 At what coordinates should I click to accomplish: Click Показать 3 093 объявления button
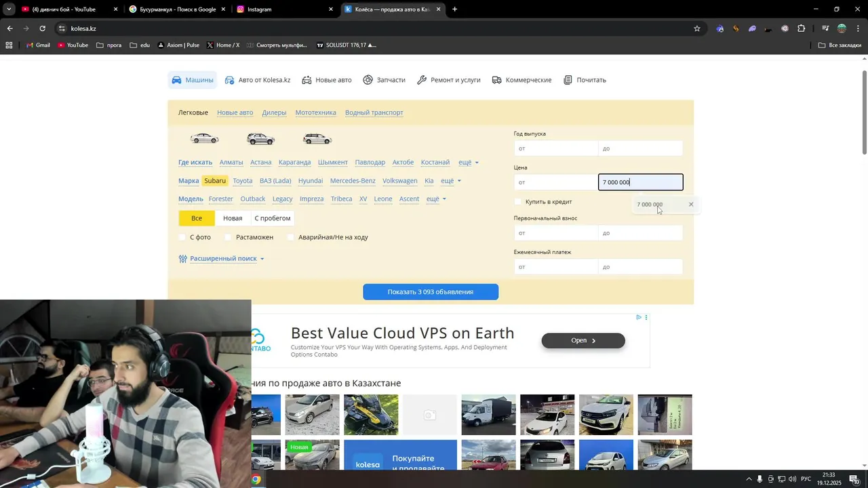pyautogui.click(x=431, y=292)
